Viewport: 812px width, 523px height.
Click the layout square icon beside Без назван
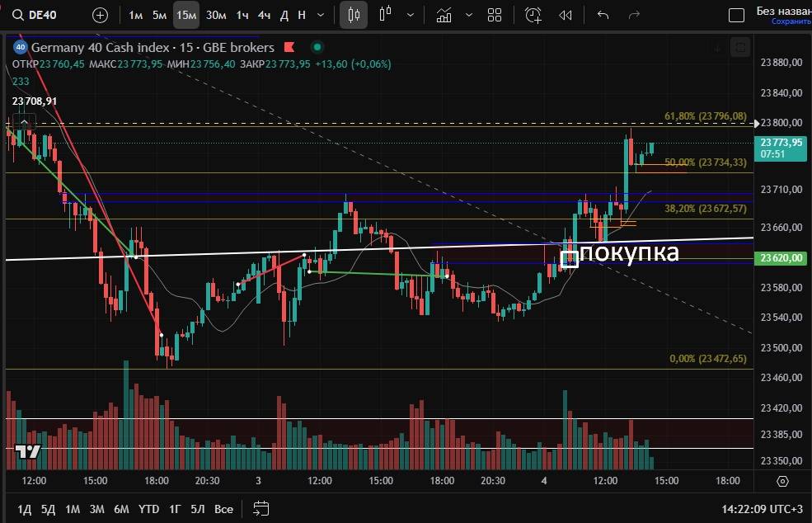tap(737, 15)
